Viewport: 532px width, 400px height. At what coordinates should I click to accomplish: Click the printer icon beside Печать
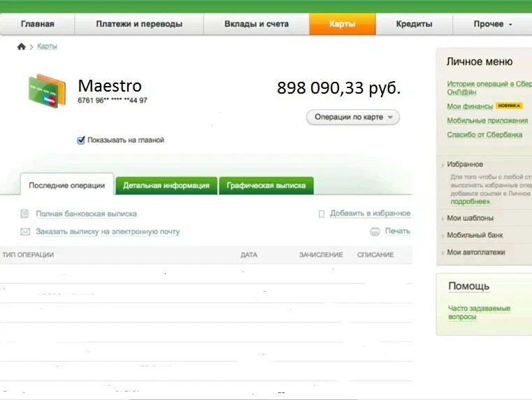375,231
